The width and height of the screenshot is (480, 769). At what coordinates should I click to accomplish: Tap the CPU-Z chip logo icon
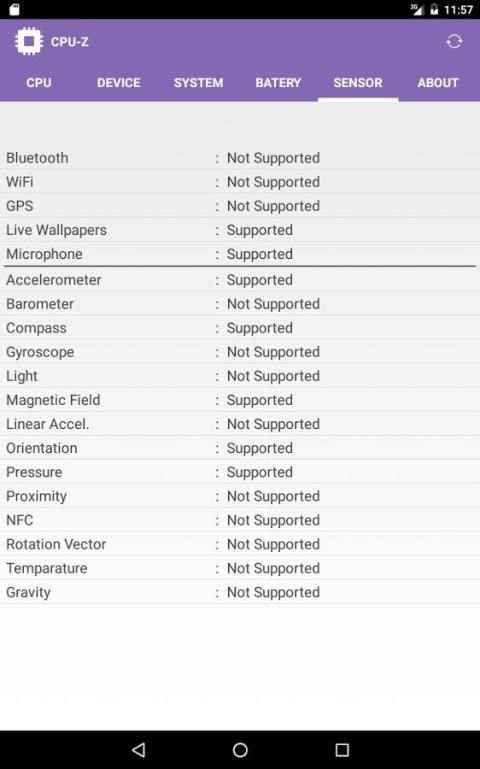coord(29,42)
